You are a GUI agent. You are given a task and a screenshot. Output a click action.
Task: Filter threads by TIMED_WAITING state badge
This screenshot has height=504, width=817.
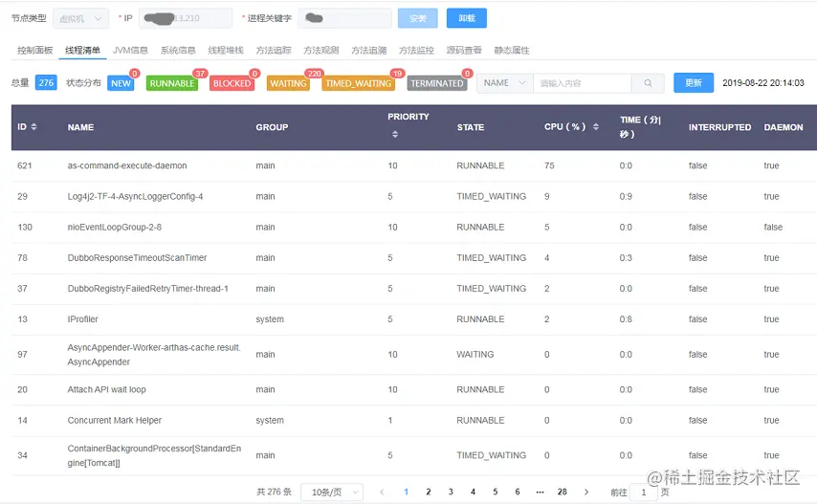coord(359,83)
